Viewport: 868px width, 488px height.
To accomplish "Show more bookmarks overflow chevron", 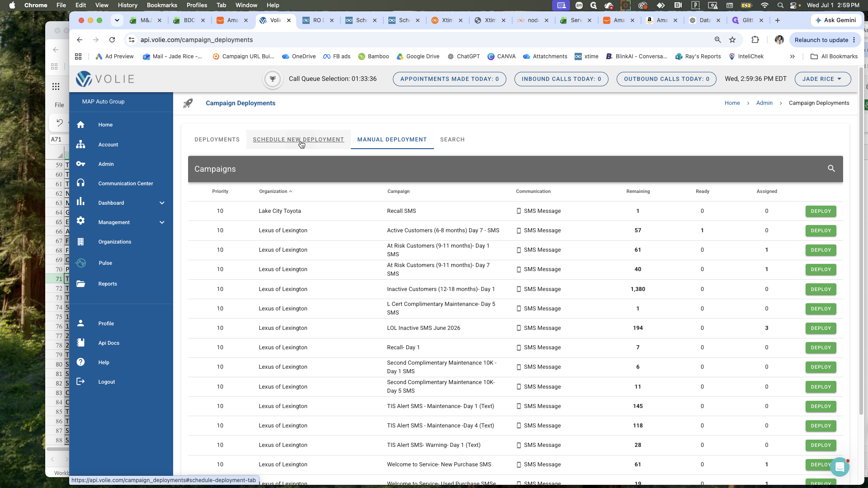I will coord(792,56).
